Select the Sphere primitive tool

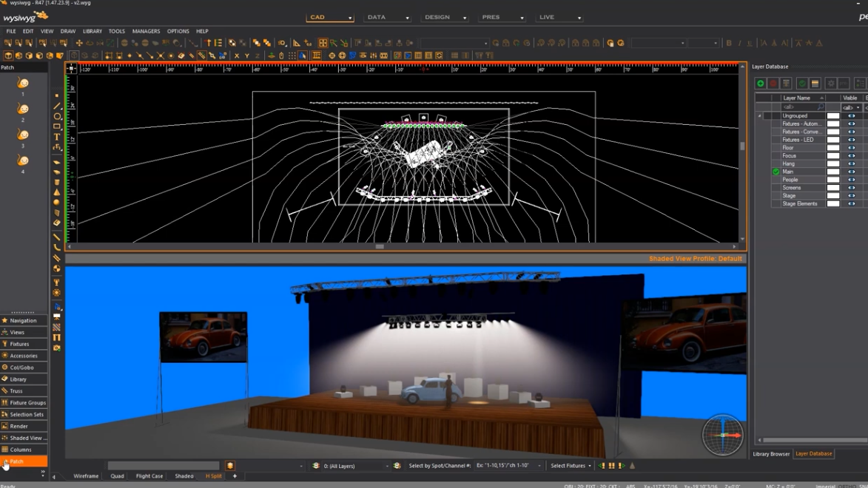(x=57, y=203)
